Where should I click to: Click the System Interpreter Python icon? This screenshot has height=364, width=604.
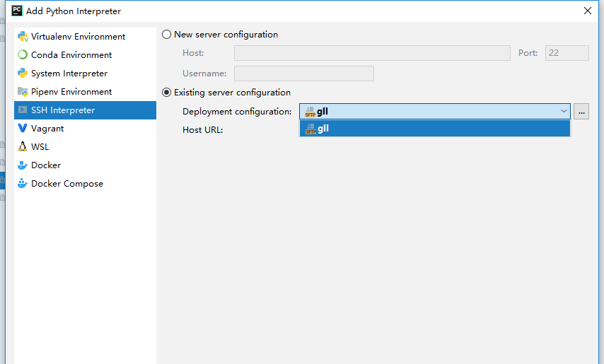coord(23,73)
